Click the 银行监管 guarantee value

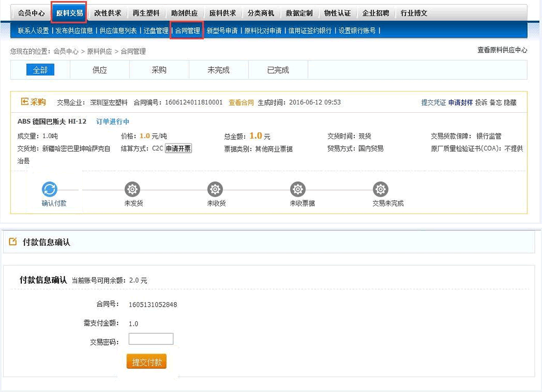(489, 136)
